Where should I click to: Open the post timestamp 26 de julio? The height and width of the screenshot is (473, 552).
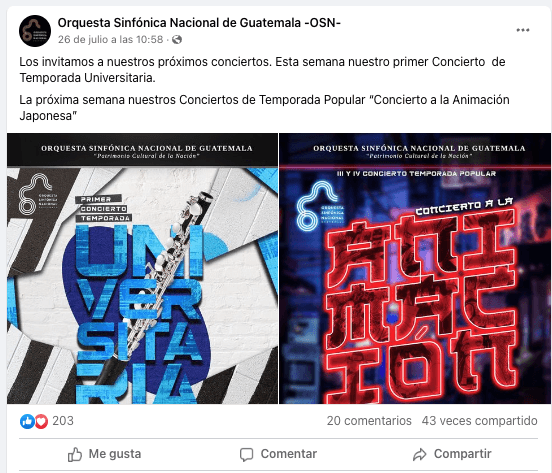[x=111, y=39]
